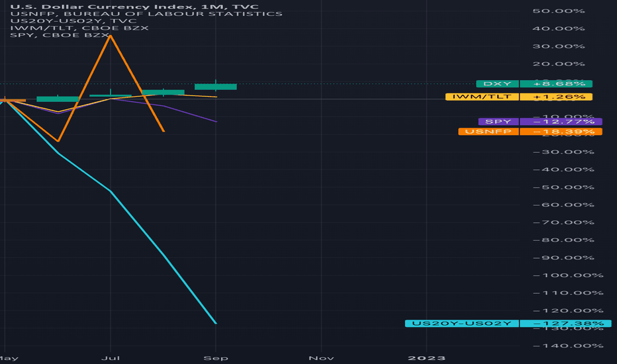
Task: Select the USNFP, Bureau of Labour Statistics legend
Action: (146, 14)
